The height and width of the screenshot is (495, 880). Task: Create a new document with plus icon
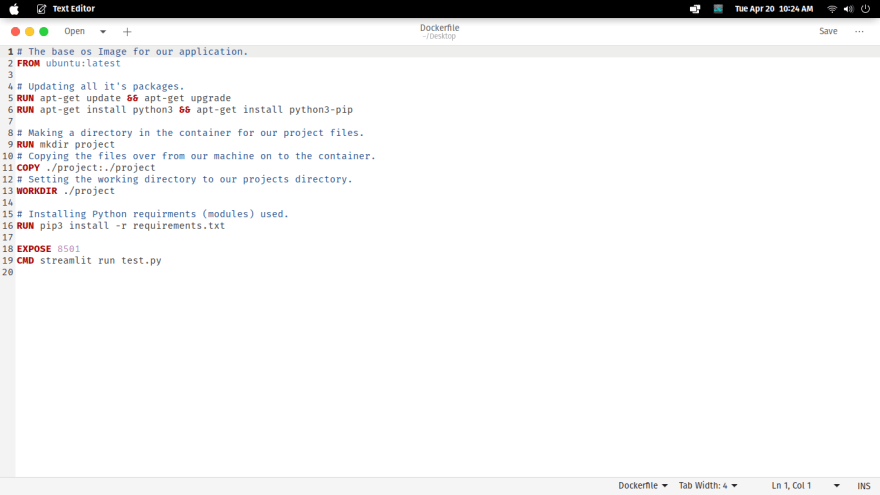click(x=127, y=32)
